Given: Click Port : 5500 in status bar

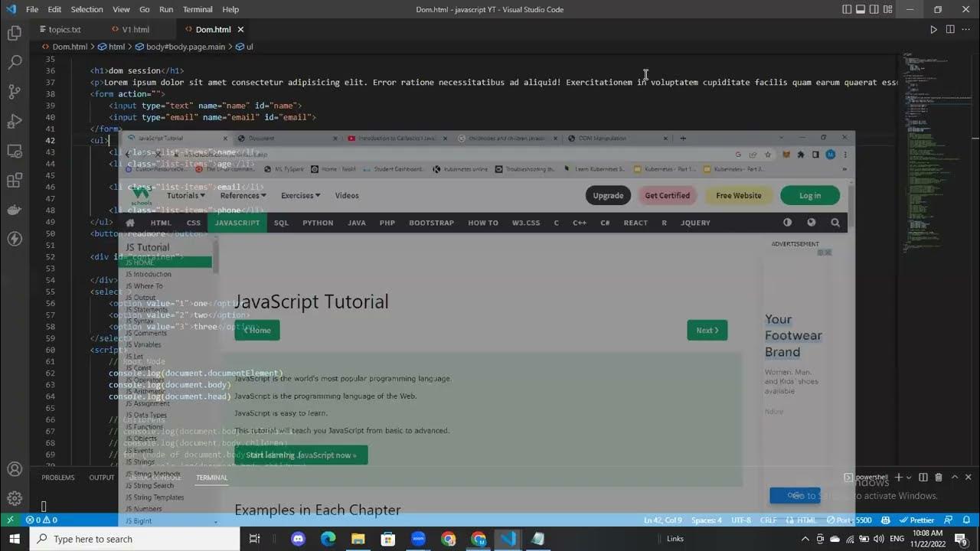Looking at the screenshot, I should (x=848, y=520).
